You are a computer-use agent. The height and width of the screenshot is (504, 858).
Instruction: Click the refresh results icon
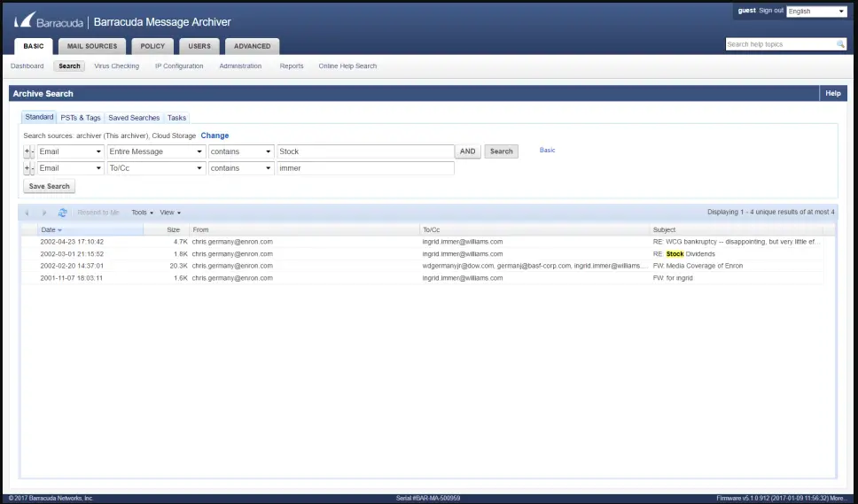click(x=63, y=213)
